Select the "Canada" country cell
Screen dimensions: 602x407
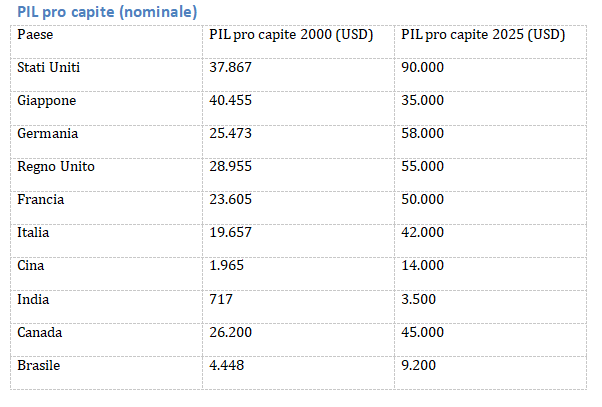coord(41,332)
